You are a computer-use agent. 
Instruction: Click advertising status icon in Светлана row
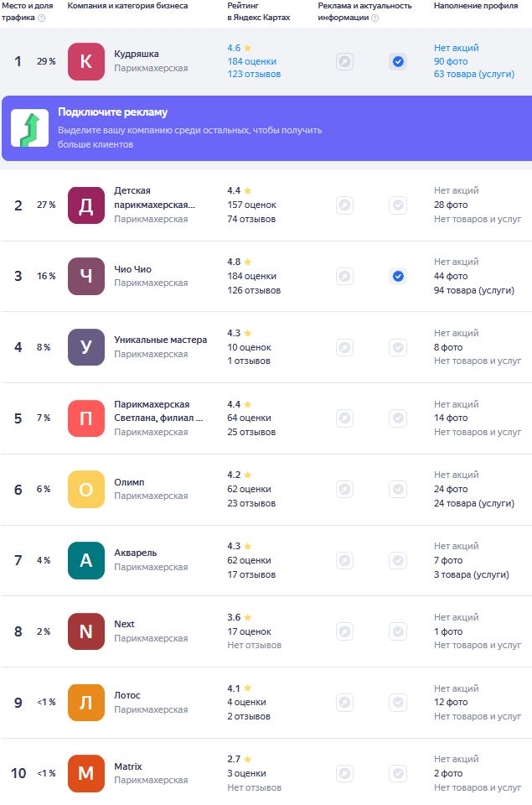(x=344, y=418)
